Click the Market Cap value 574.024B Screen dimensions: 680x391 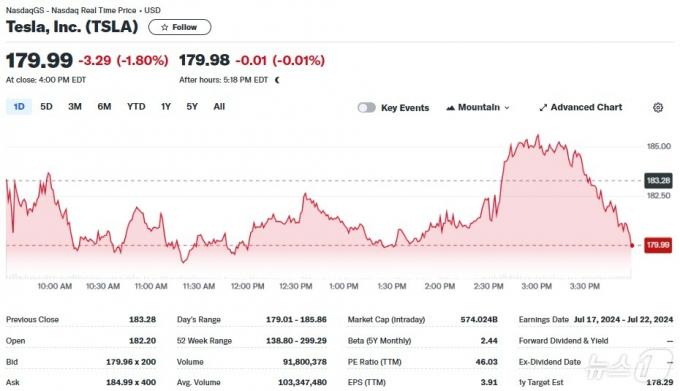point(479,319)
